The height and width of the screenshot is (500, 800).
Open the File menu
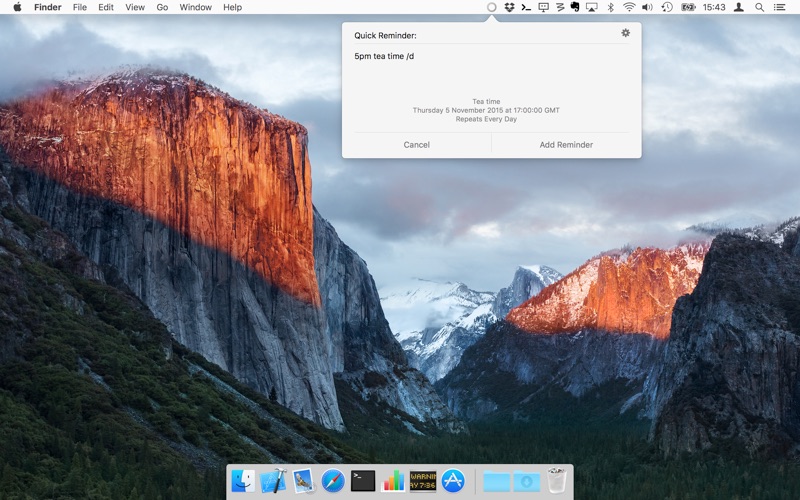[x=80, y=7]
